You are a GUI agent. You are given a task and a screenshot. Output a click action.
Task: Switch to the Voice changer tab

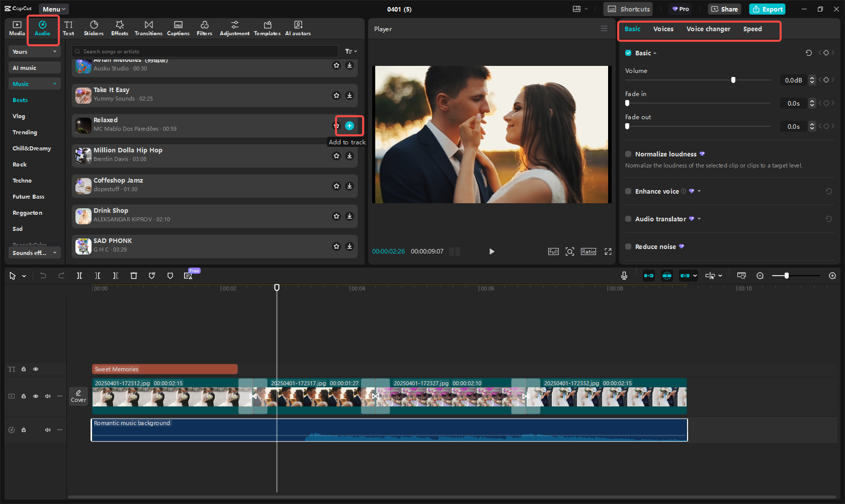[x=708, y=29]
